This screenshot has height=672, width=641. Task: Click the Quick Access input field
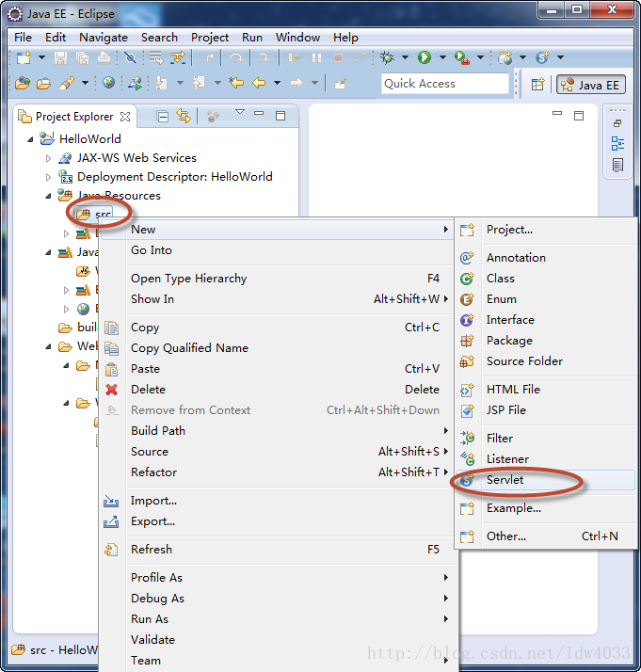444,84
